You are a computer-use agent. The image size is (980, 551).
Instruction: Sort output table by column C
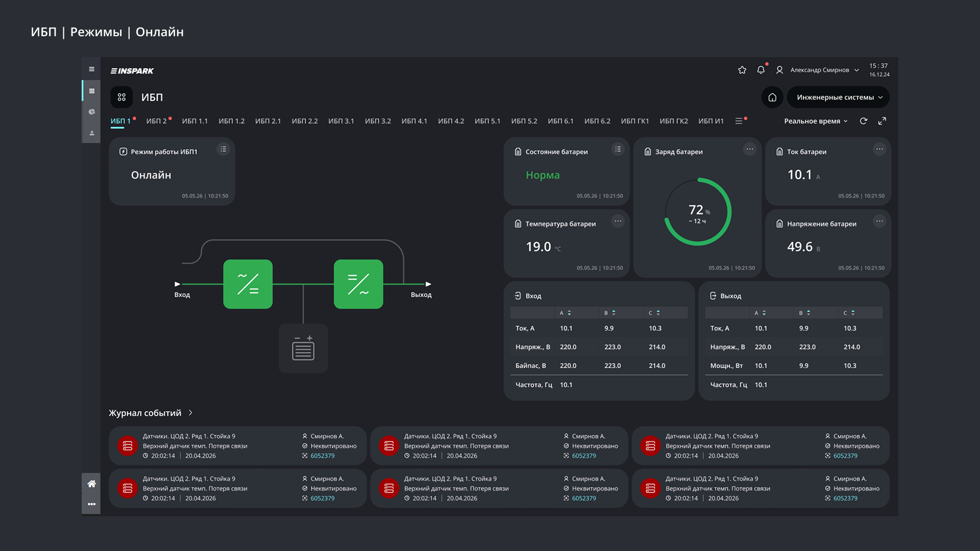849,313
